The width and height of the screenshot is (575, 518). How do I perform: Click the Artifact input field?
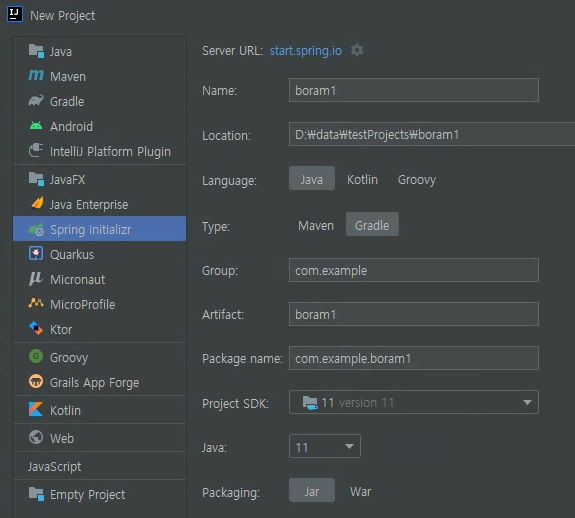pyautogui.click(x=414, y=314)
